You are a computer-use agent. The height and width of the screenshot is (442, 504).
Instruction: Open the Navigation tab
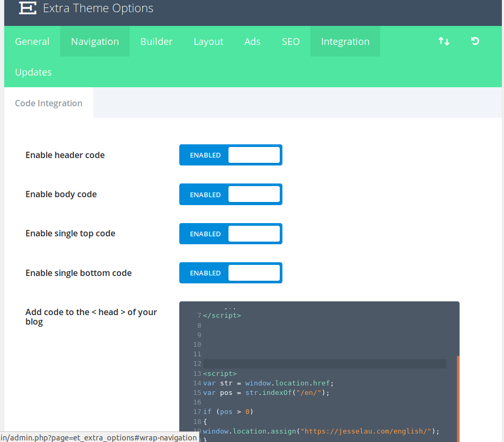[94, 41]
